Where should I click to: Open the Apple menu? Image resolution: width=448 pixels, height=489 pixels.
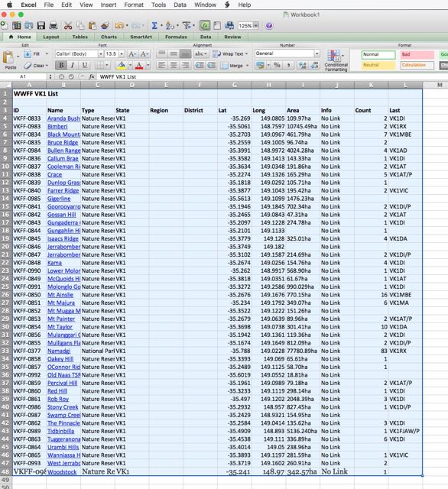(x=9, y=5)
